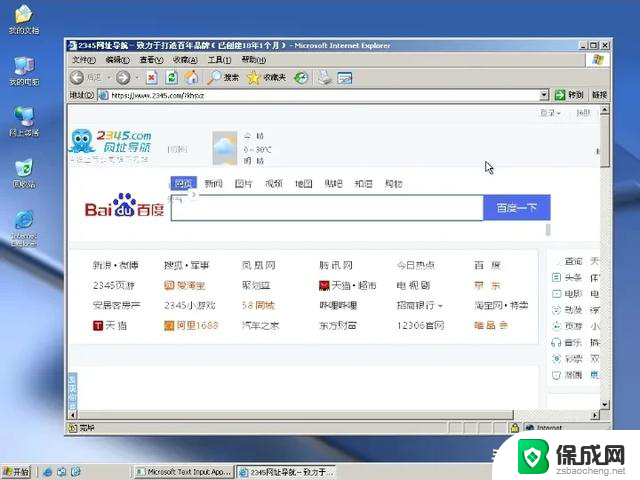Viewport: 640px width, 480px height.
Task: Open the 阿里1688 link
Action: click(x=191, y=326)
